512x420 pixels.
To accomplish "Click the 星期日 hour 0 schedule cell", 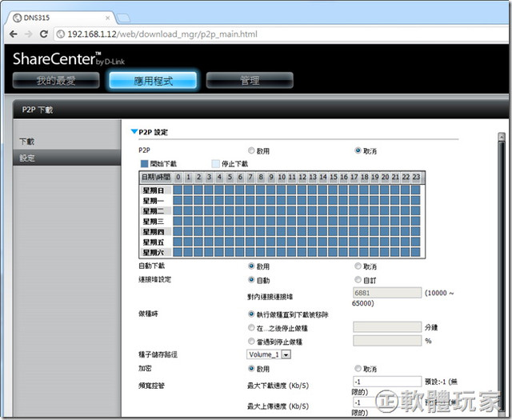I will coord(178,190).
